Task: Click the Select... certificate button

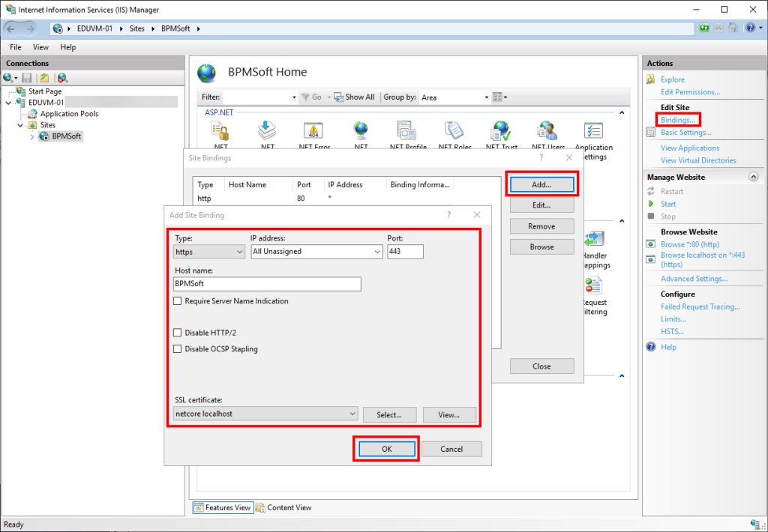Action: coord(389,414)
